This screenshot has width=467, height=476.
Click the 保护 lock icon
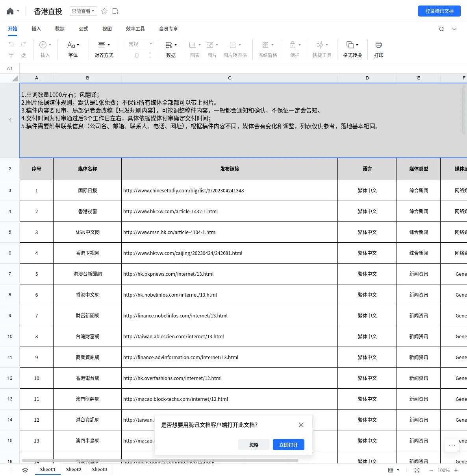click(293, 45)
